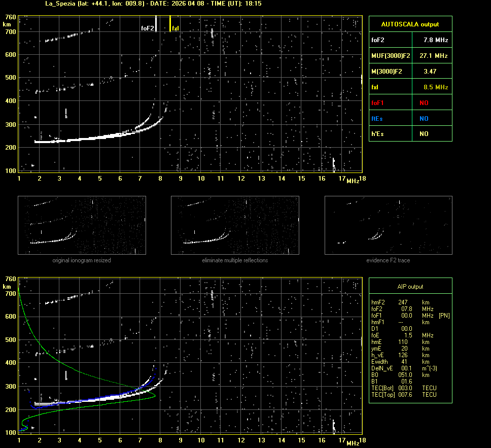Click the AUTOSCALA output header
This screenshot has width=491, height=448.
pos(410,24)
